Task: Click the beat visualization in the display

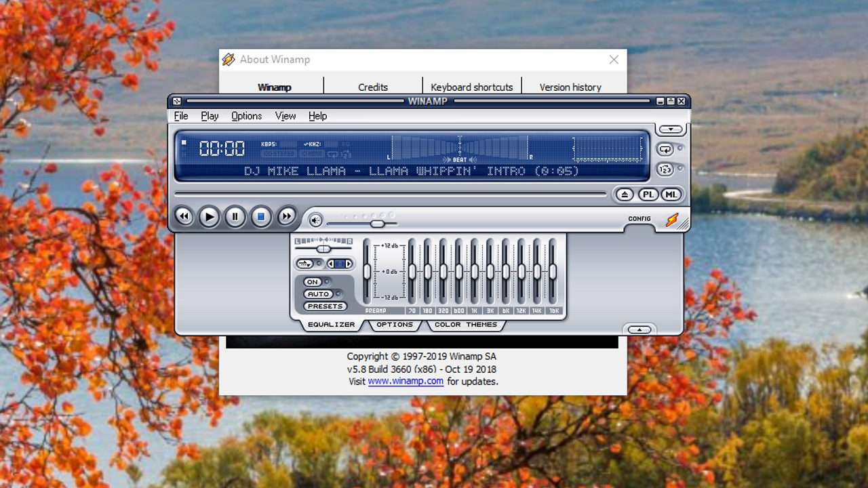Action: [x=460, y=149]
